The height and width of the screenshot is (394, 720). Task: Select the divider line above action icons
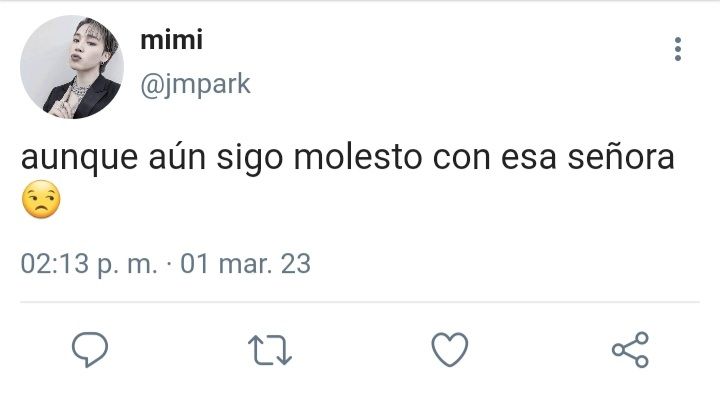coord(360,302)
